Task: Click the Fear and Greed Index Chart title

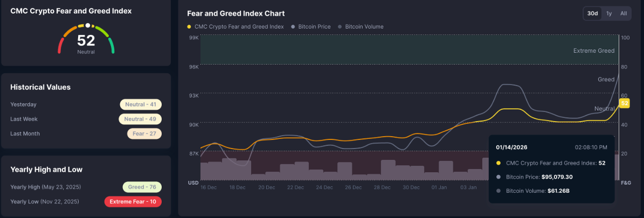Action: [x=236, y=13]
